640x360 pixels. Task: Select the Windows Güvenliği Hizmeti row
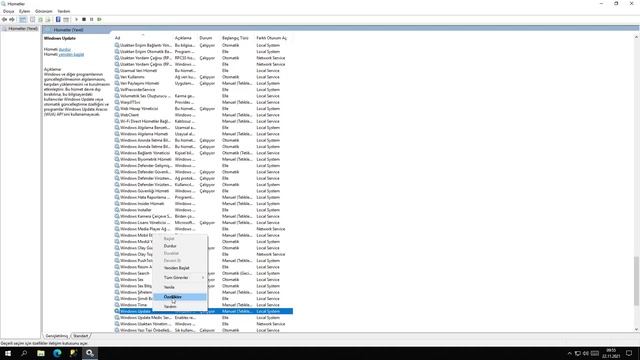click(x=203, y=191)
